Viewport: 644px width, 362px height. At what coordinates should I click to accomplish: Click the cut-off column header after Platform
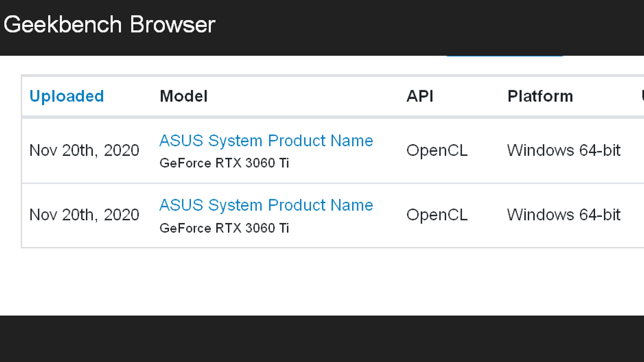(x=642, y=96)
